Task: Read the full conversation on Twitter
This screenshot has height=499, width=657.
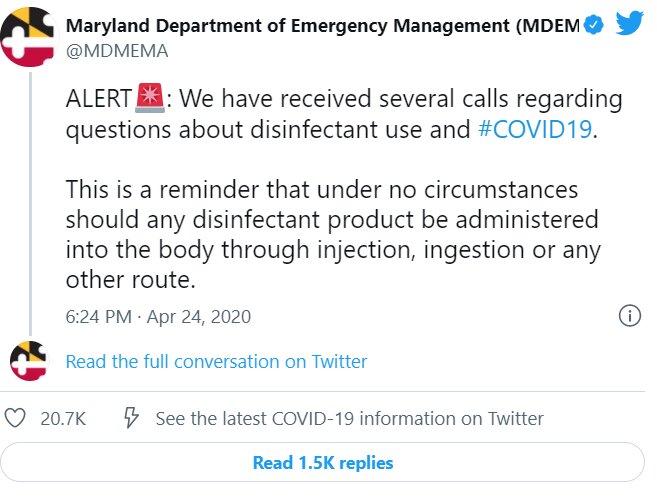Action: coord(216,362)
